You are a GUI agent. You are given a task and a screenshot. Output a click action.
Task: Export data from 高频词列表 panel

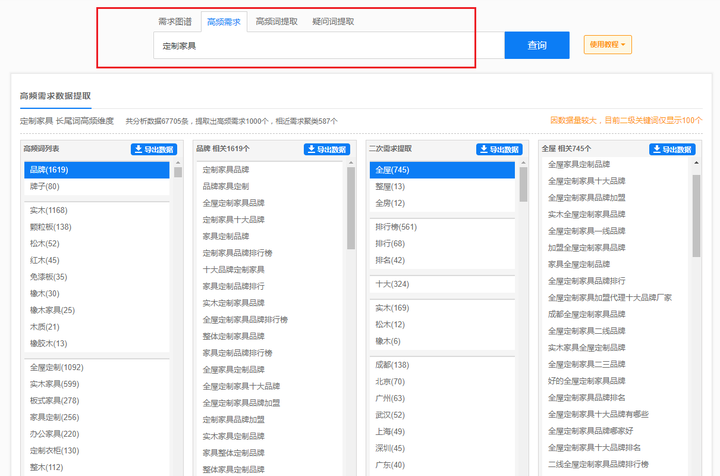click(154, 149)
